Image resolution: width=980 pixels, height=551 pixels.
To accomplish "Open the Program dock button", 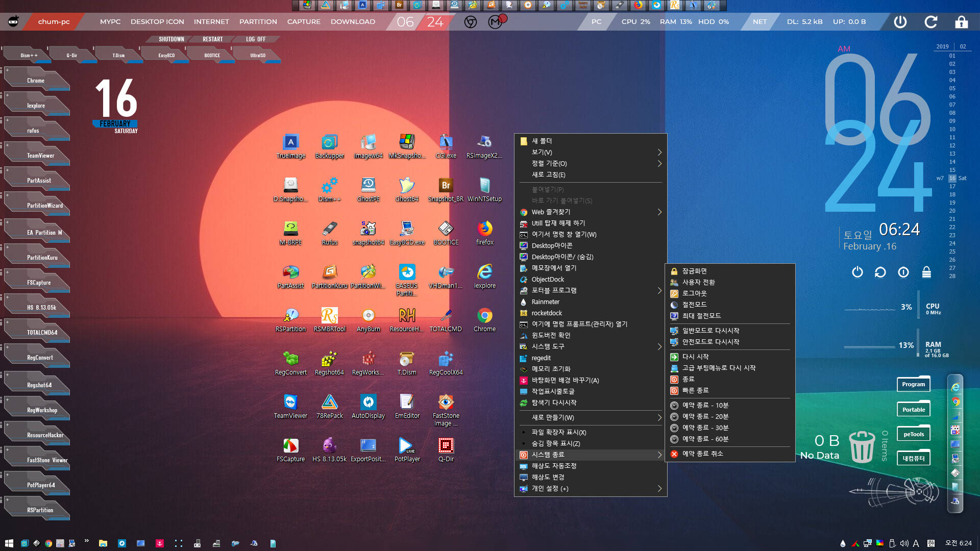I will point(913,384).
